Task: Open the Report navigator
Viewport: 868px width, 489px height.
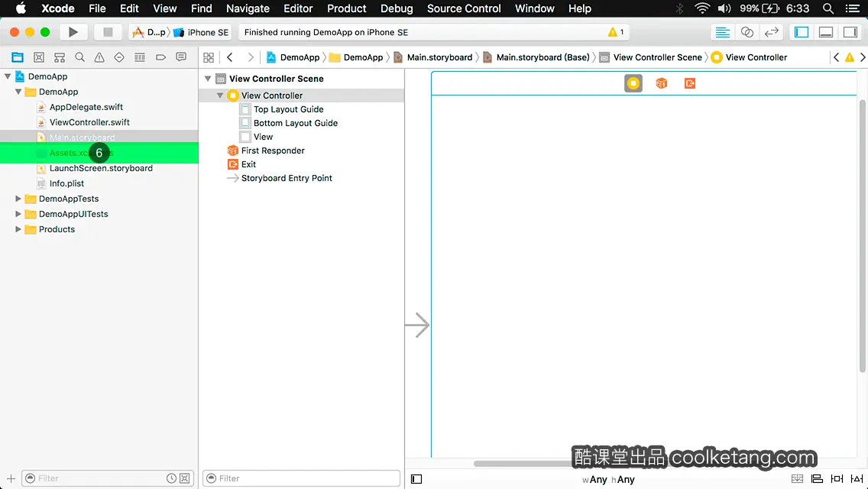Action: tap(181, 57)
